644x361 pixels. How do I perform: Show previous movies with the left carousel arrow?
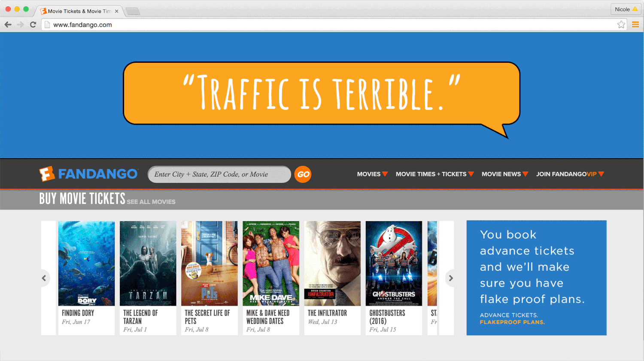click(x=44, y=278)
